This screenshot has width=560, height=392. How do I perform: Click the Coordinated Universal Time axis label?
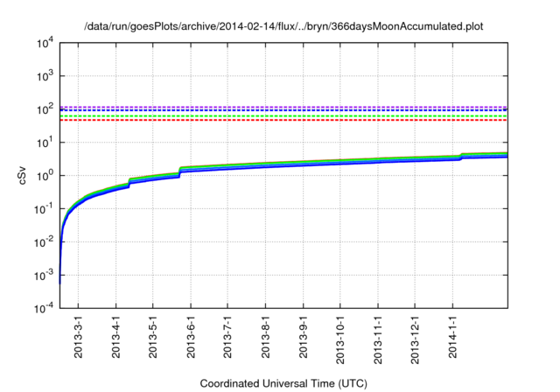pyautogui.click(x=283, y=383)
